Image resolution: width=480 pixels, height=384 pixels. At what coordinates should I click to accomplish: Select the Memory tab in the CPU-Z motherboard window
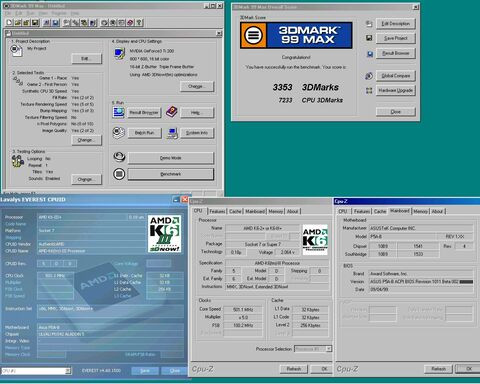tap(421, 211)
